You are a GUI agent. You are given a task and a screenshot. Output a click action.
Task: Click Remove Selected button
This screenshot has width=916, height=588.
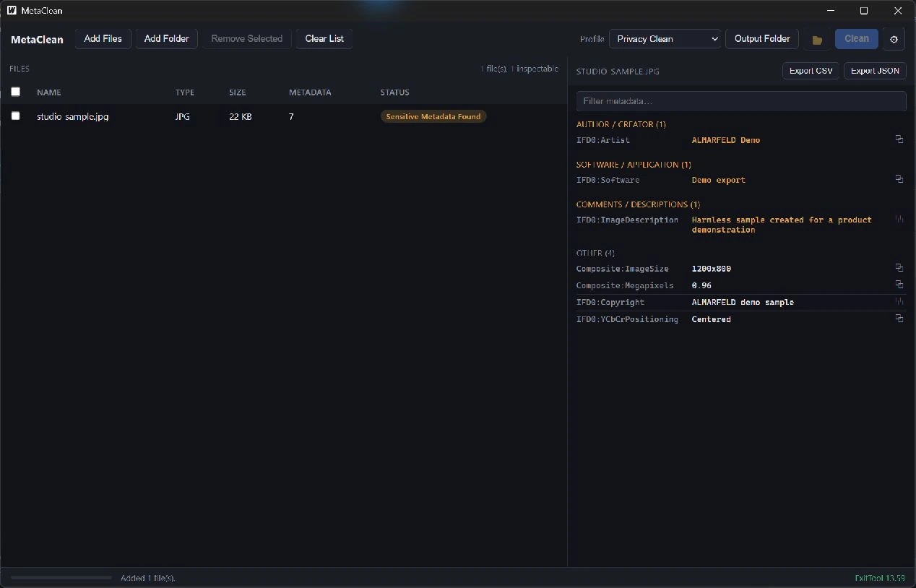[246, 38]
